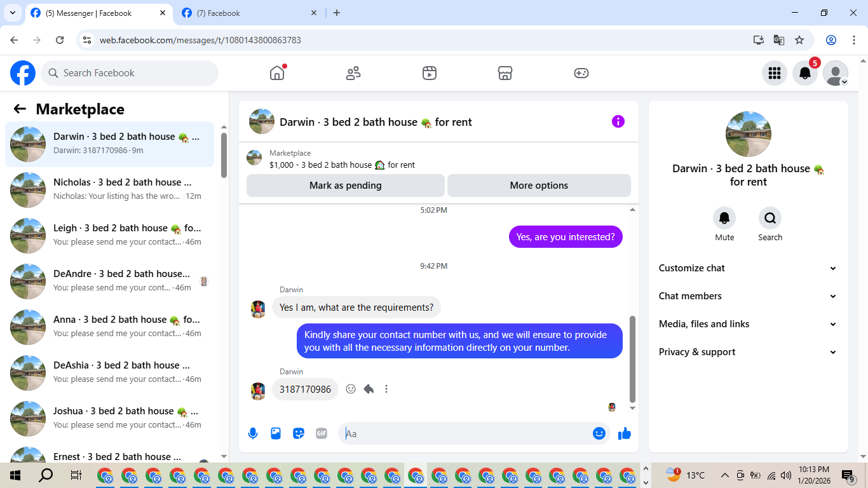Open the account profile avatar menu
The image size is (868, 488).
click(836, 73)
